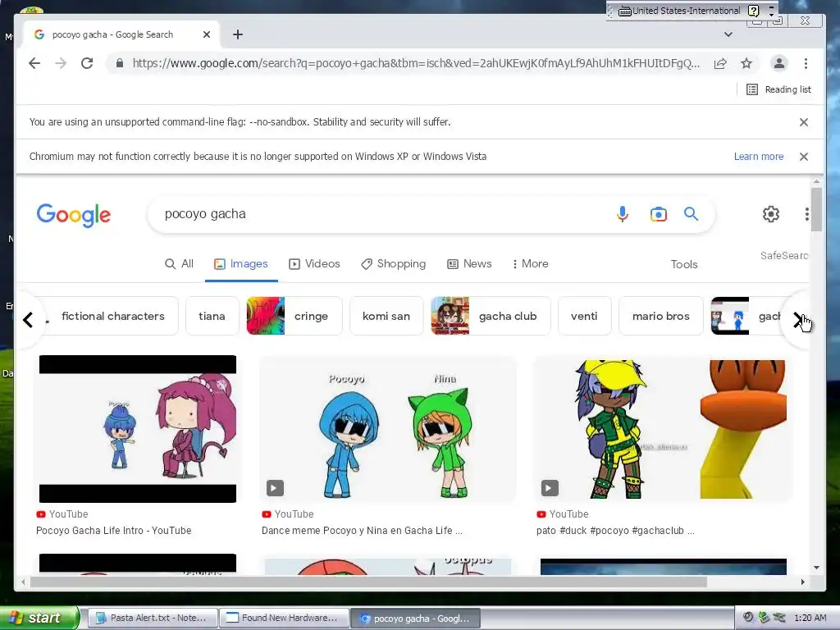The image size is (840, 630).
Task: Filter by gacha club chip
Action: tap(491, 316)
